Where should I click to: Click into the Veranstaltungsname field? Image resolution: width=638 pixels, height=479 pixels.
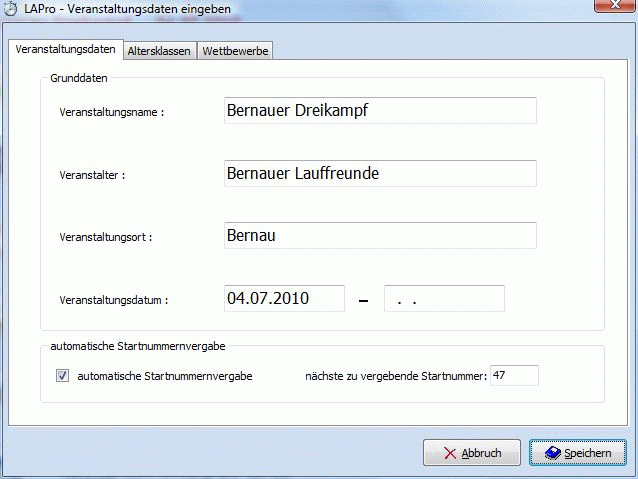tap(380, 110)
